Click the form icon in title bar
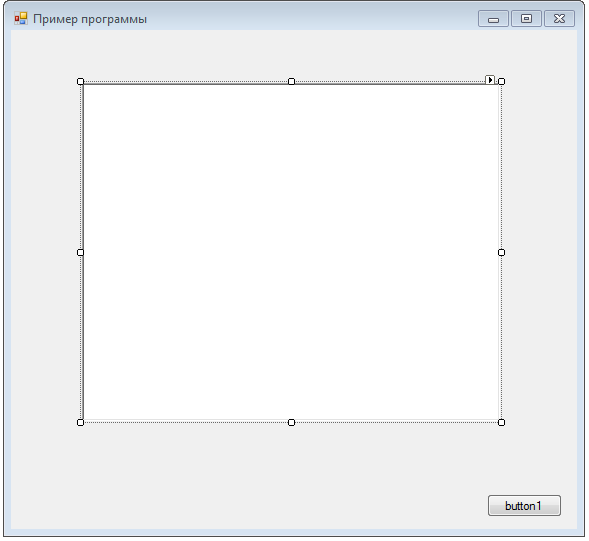 click(x=21, y=18)
